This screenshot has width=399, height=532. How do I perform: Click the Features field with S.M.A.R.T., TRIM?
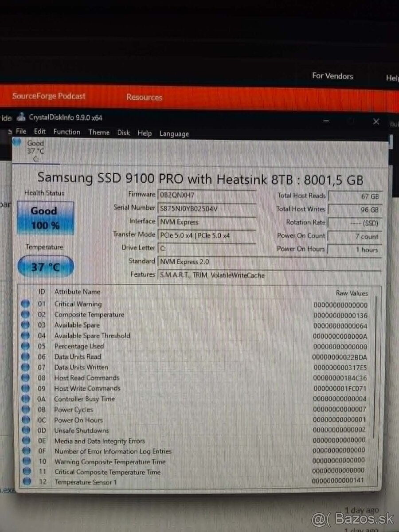(x=269, y=275)
